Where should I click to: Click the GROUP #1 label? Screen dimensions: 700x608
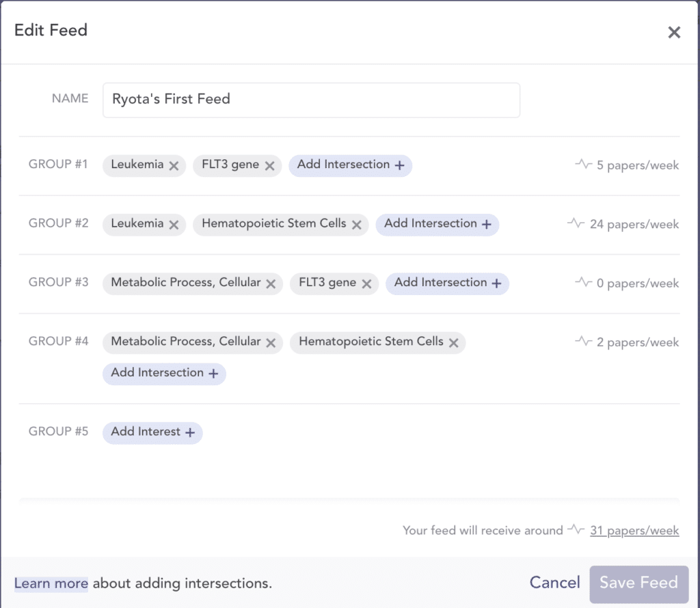tap(59, 164)
